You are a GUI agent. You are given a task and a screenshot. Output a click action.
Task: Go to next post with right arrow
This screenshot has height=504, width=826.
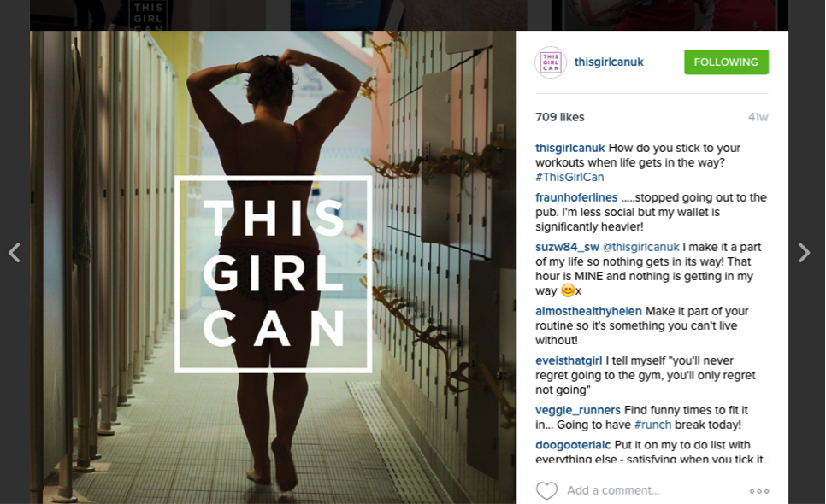(x=804, y=253)
